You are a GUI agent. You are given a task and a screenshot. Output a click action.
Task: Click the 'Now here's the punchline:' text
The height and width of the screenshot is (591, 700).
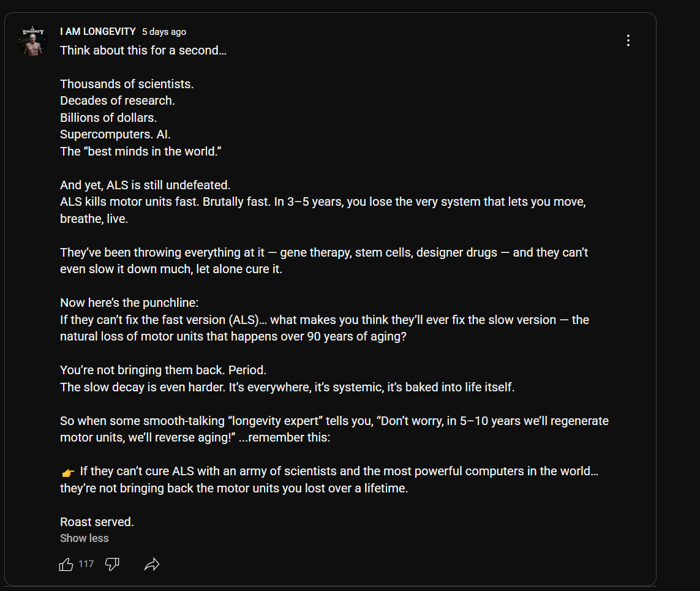click(129, 303)
